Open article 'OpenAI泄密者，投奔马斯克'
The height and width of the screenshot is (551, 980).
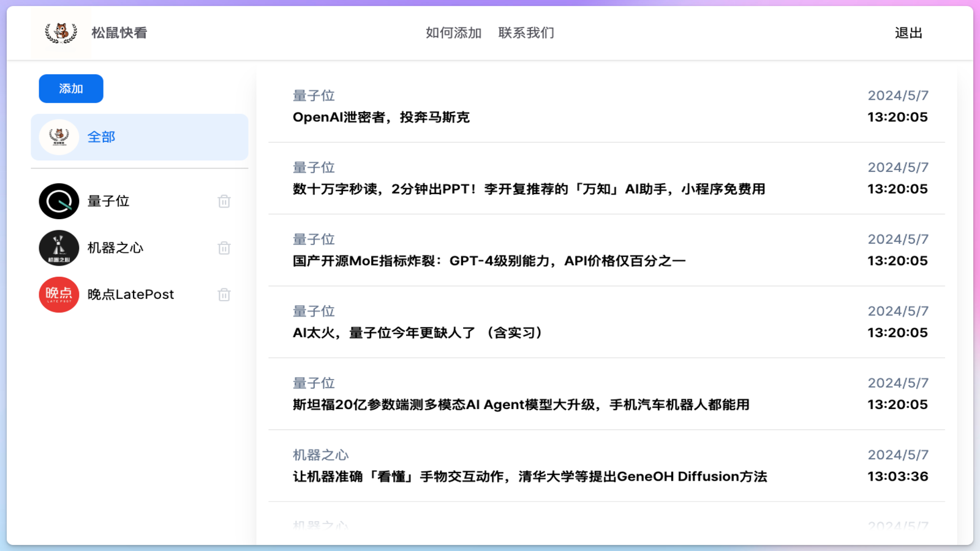pyautogui.click(x=381, y=118)
